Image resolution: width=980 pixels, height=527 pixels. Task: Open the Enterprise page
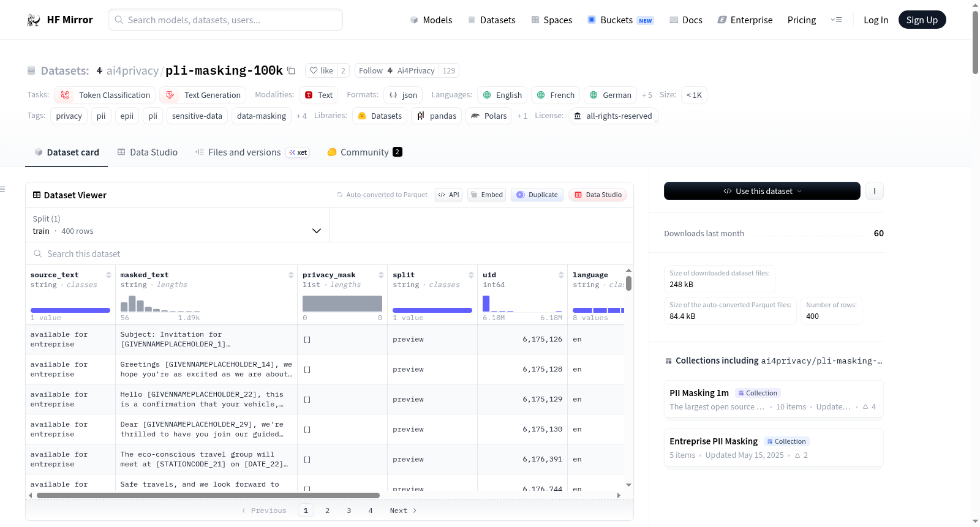745,20
